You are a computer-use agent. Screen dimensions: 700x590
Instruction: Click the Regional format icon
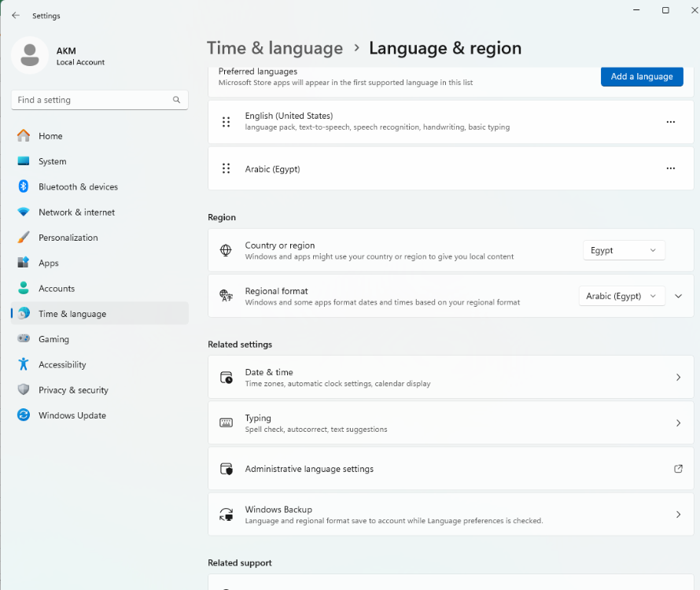226,296
